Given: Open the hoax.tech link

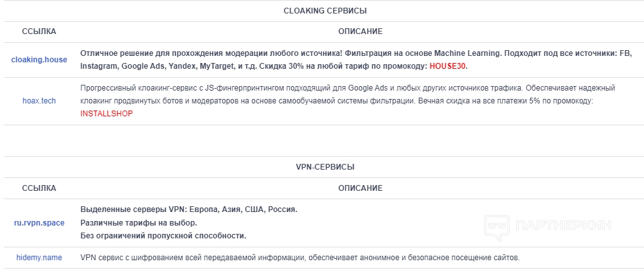Looking at the screenshot, I should (x=39, y=101).
